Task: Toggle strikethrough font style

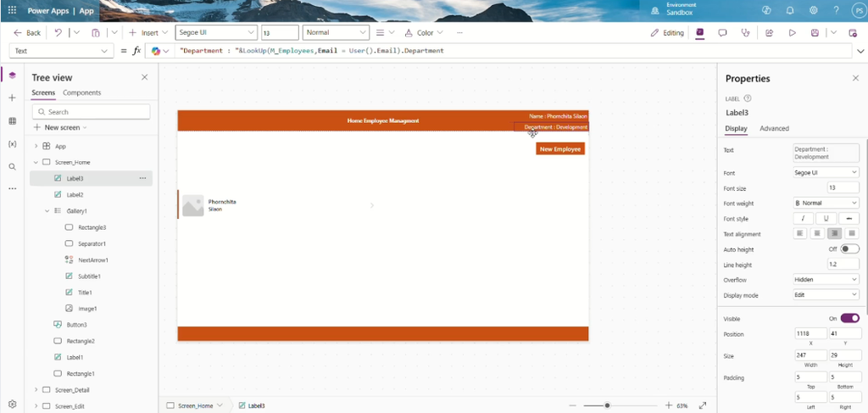Action: tap(849, 218)
